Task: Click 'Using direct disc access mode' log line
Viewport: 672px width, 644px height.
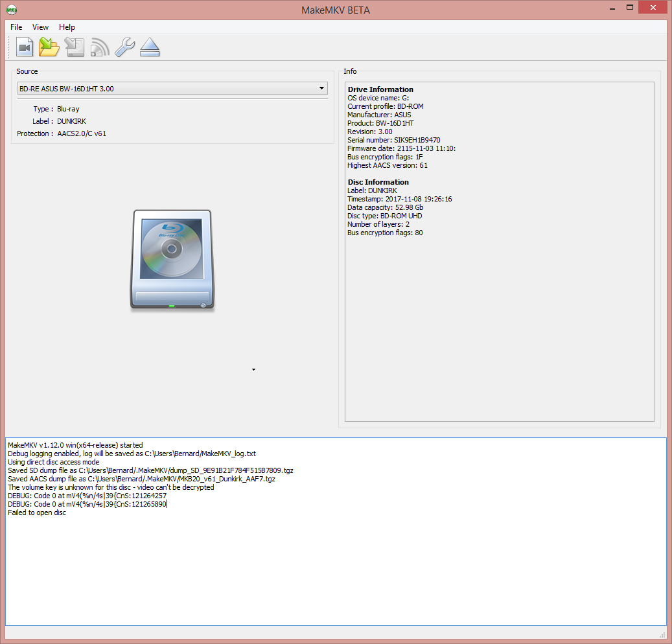Action: pyautogui.click(x=54, y=462)
